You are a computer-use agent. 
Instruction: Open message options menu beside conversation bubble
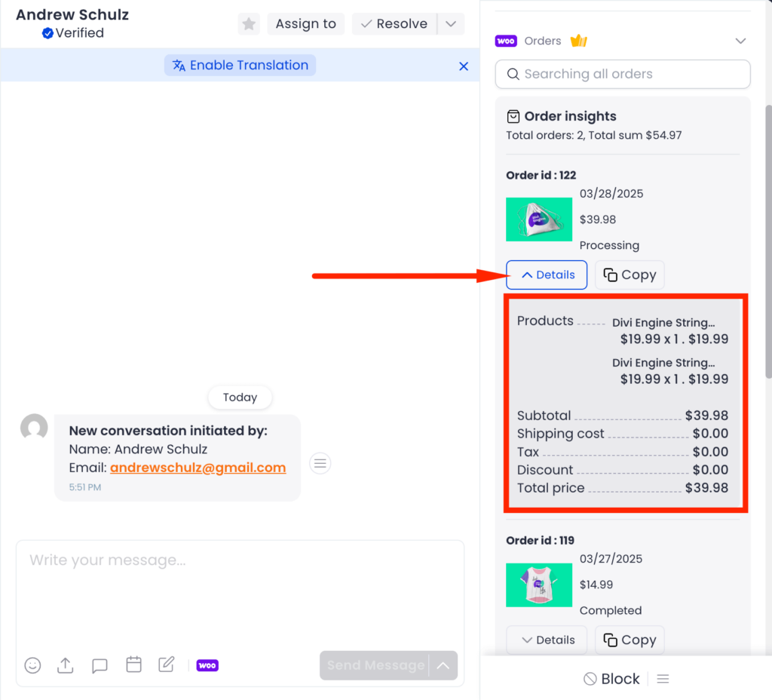click(x=320, y=463)
